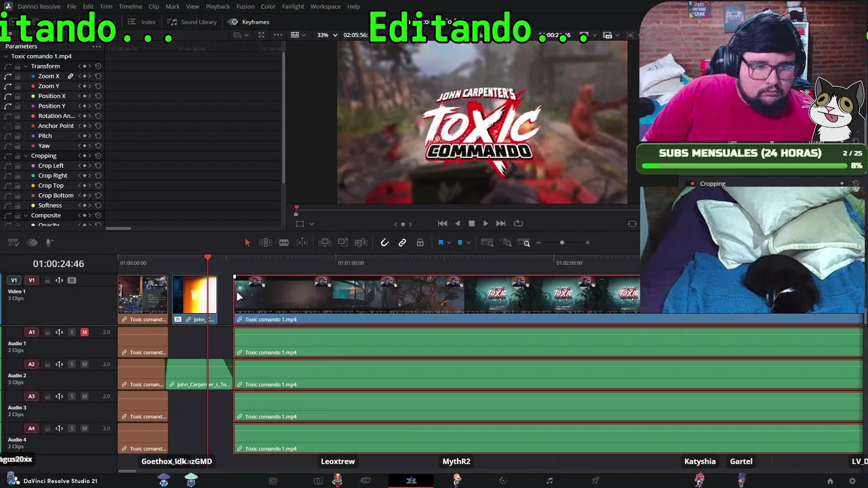
Task: Open the Flag color dropdown arrow
Action: coord(448,243)
